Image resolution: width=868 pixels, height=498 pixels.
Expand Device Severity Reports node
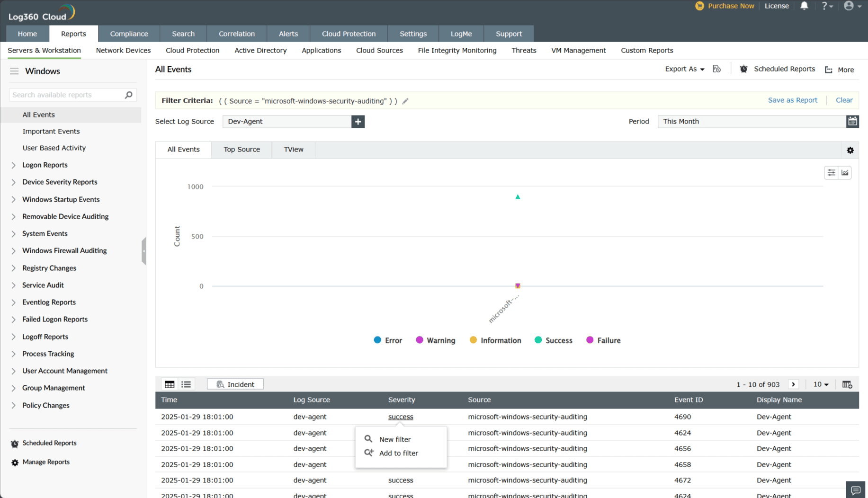click(x=13, y=182)
